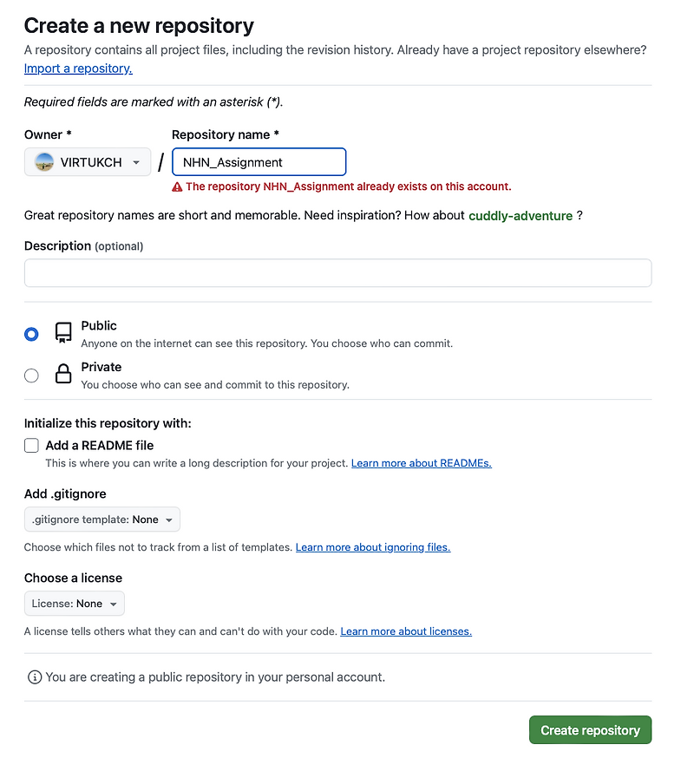This screenshot has height=784, width=694.
Task: Click the public repository book icon
Action: coord(63,333)
